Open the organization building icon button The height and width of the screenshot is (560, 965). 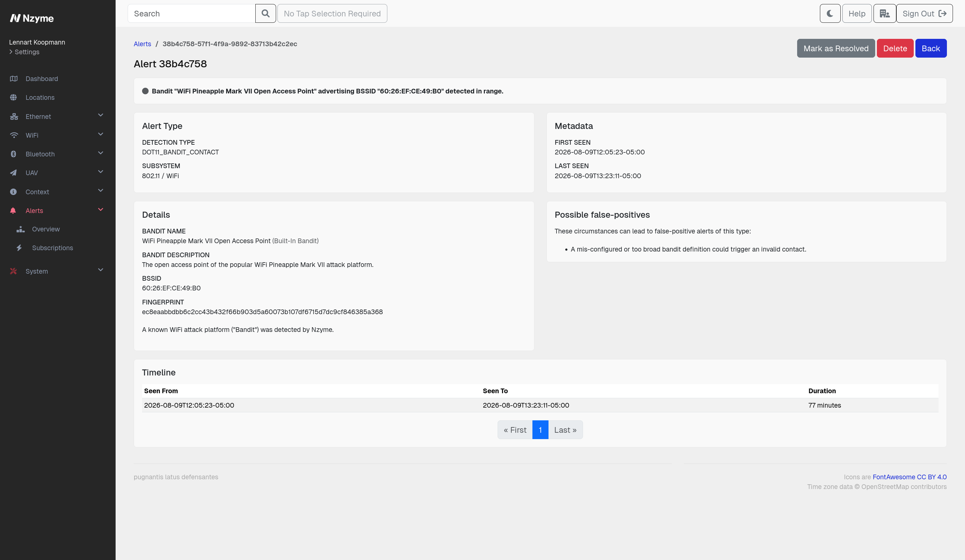pyautogui.click(x=884, y=13)
